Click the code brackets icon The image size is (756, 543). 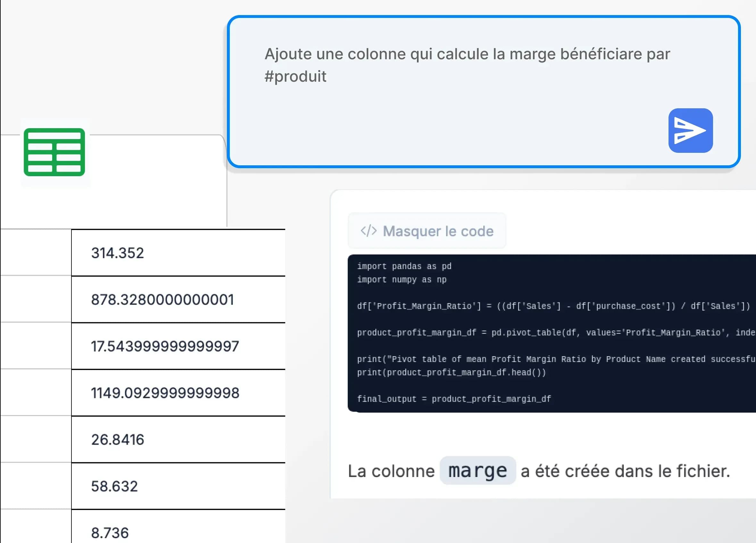(x=368, y=231)
